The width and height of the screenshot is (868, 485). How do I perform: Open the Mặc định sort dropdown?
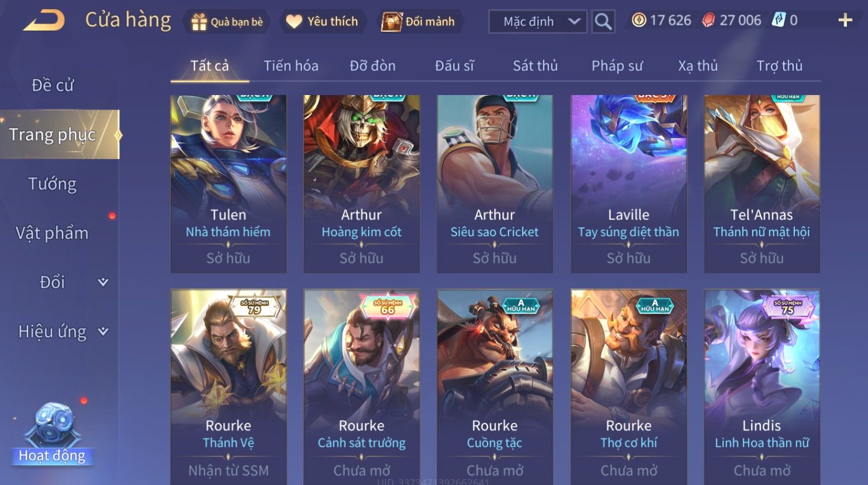pos(538,22)
